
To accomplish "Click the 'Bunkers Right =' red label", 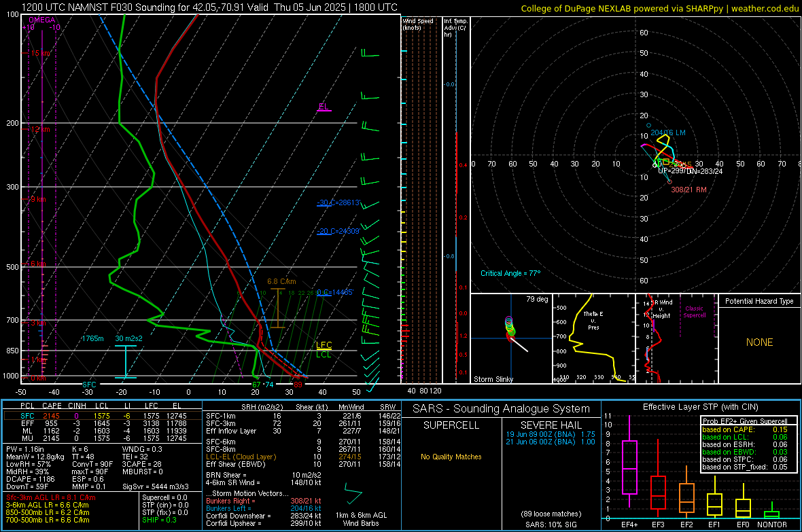I will tap(230, 501).
